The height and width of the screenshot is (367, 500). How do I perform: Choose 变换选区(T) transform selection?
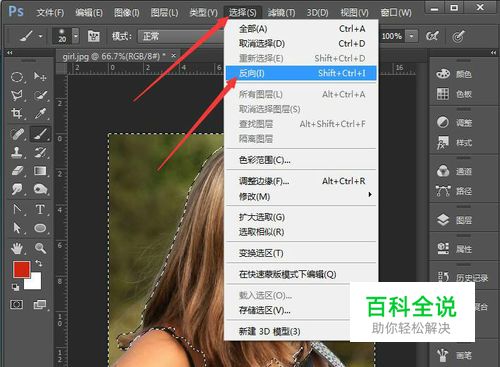point(301,253)
